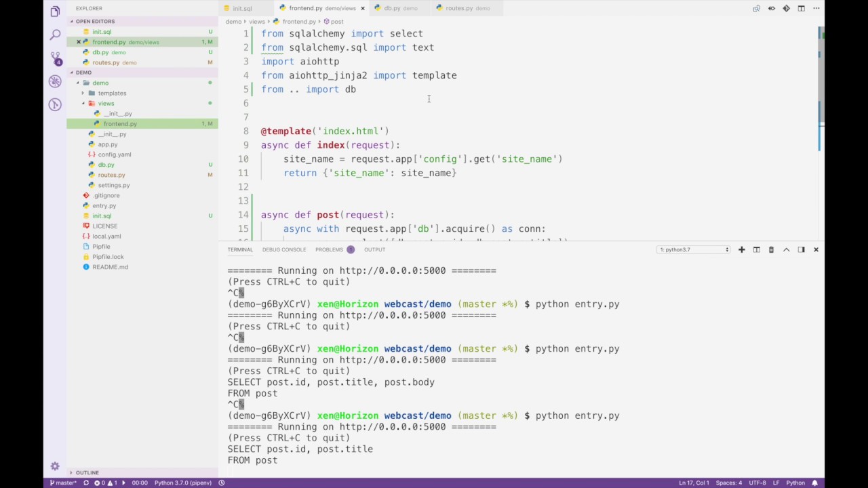This screenshot has width=868, height=488.
Task: Split the terminal panel
Action: coord(756,249)
